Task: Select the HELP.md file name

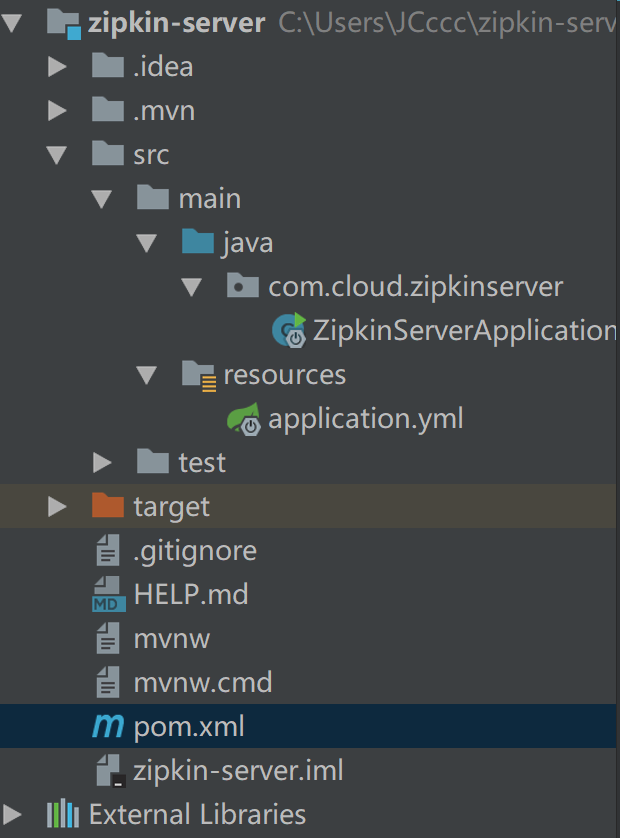Action: (191, 594)
